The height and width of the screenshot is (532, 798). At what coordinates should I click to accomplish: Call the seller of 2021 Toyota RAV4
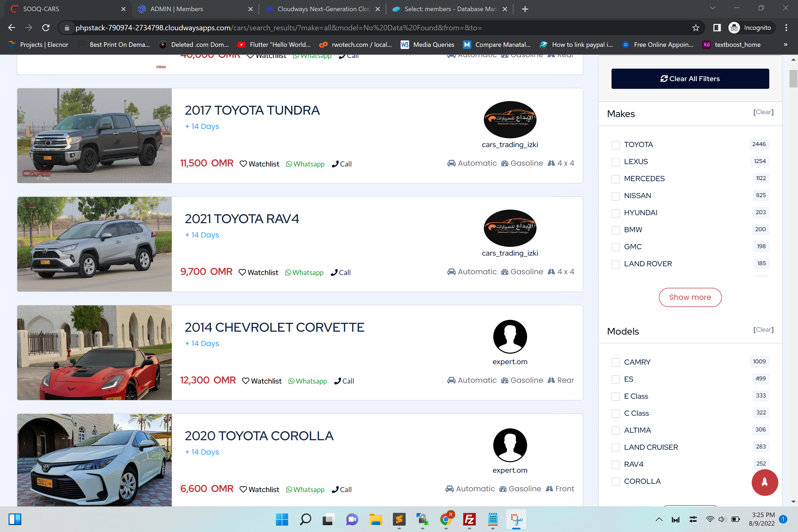[x=341, y=272]
